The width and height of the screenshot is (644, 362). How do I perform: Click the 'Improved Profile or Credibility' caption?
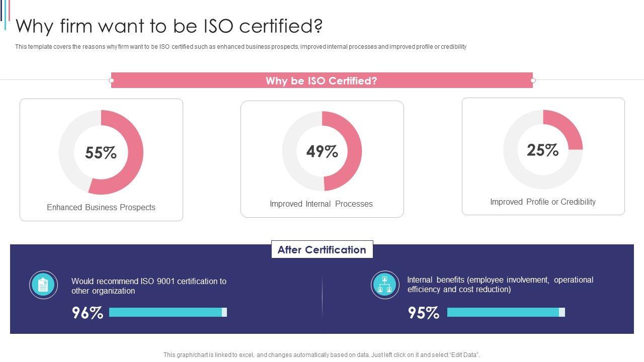pos(543,202)
